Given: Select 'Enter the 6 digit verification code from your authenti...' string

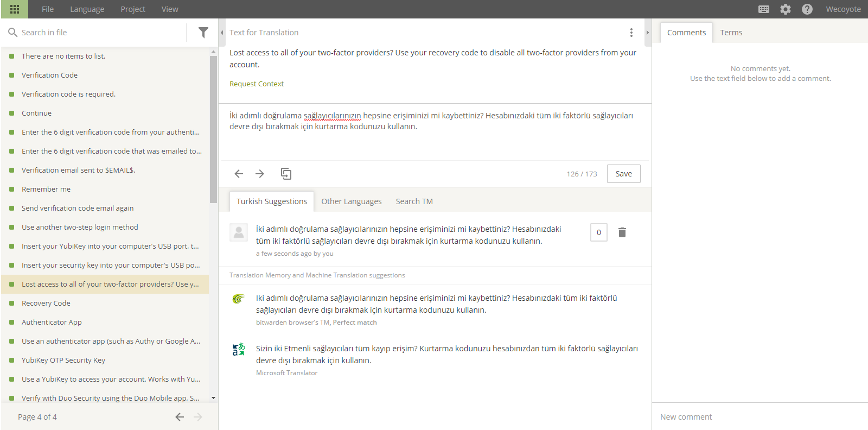Looking at the screenshot, I should pyautogui.click(x=105, y=132).
